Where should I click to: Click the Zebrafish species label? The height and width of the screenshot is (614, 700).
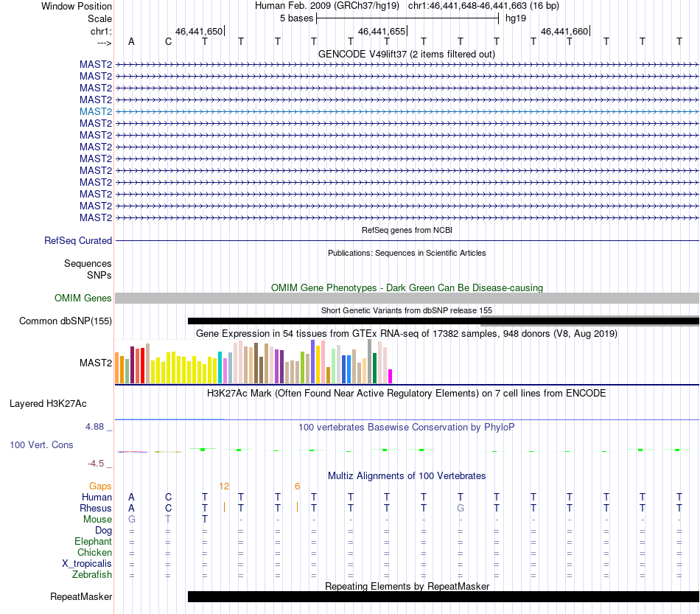(x=92, y=575)
